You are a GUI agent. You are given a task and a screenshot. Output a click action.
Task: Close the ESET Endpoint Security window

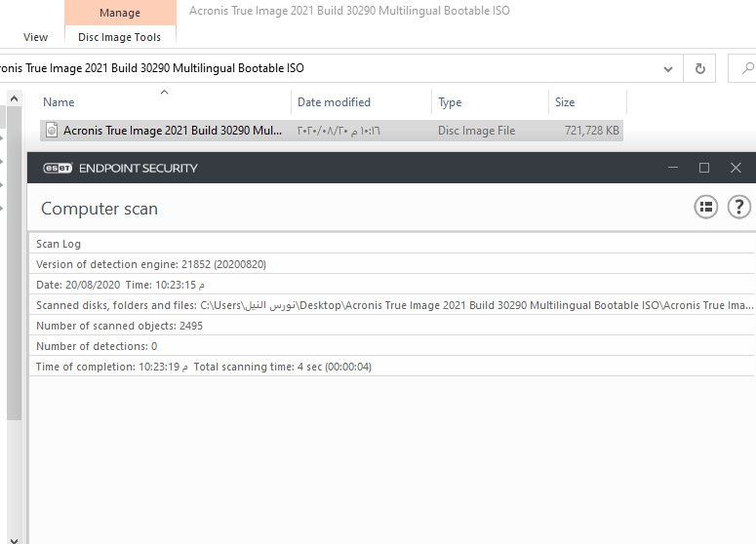736,168
